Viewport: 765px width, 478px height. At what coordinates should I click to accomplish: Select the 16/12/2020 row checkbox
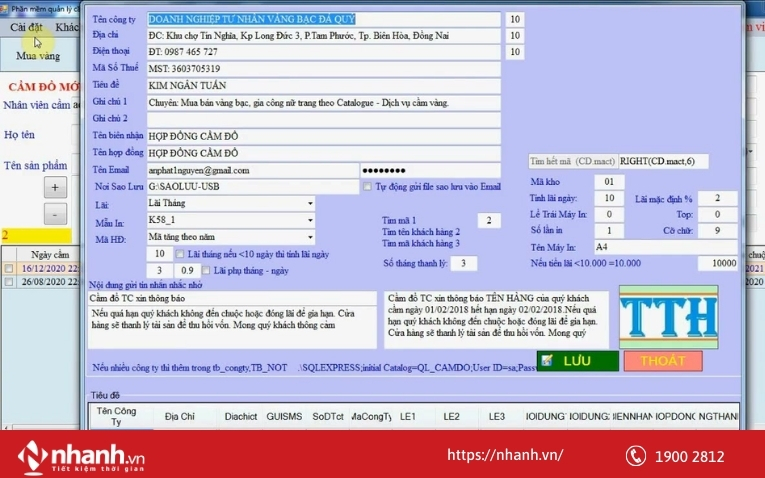coord(8,269)
